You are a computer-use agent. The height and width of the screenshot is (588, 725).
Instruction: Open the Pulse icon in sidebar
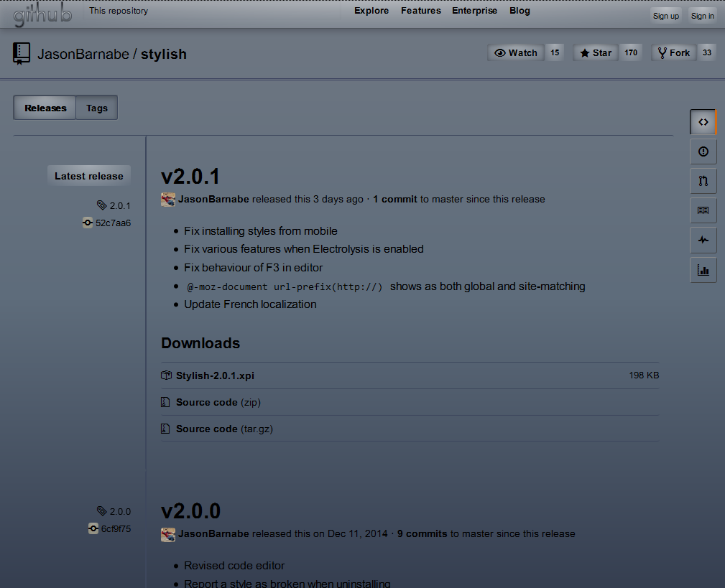pyautogui.click(x=703, y=241)
